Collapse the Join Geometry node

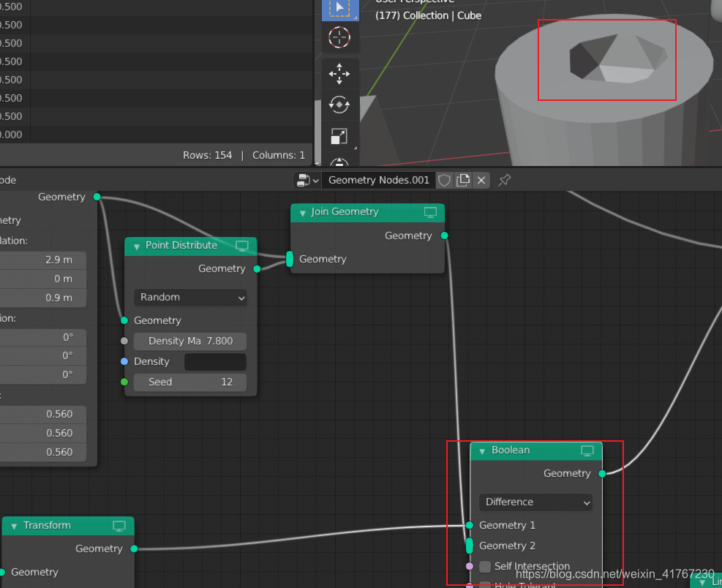point(303,213)
